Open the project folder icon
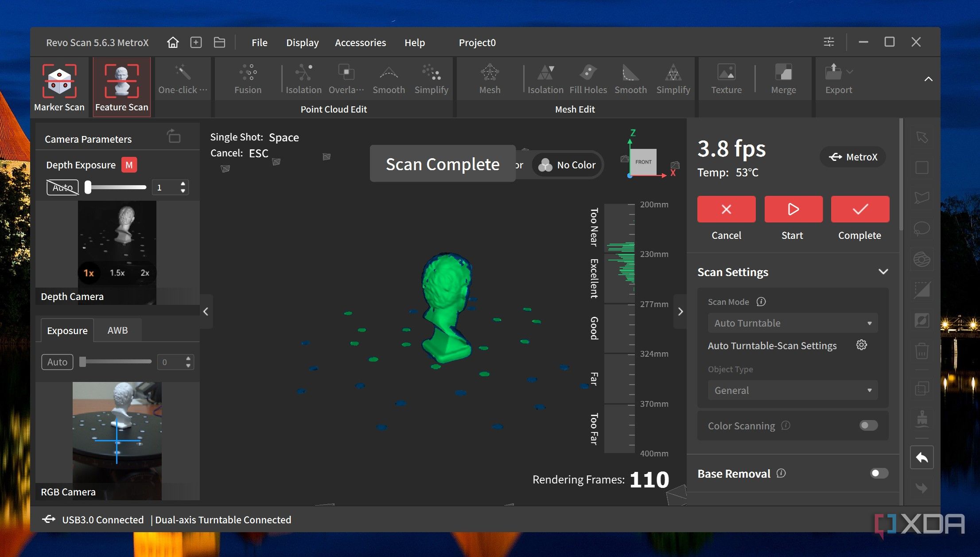 pos(219,43)
